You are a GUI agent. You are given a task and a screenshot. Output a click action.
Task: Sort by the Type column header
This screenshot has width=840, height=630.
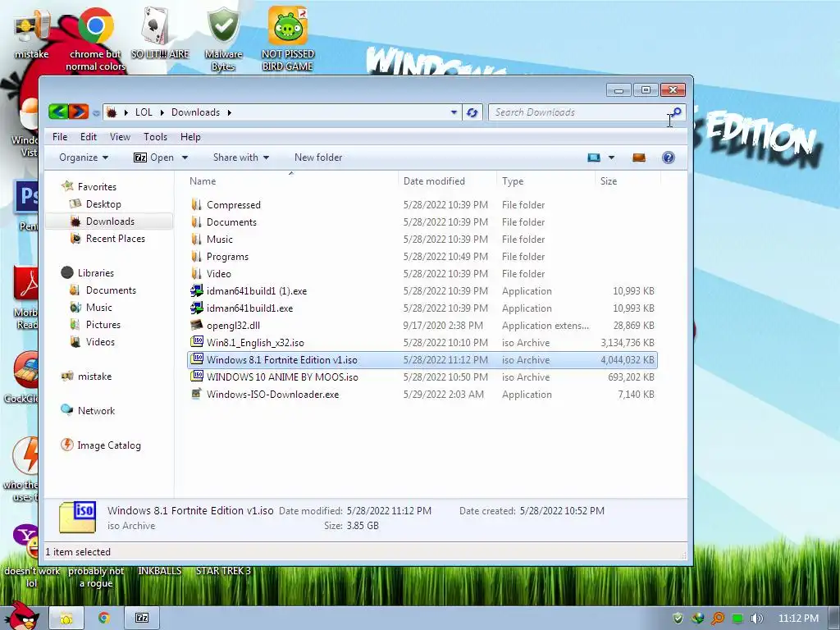[546, 181]
